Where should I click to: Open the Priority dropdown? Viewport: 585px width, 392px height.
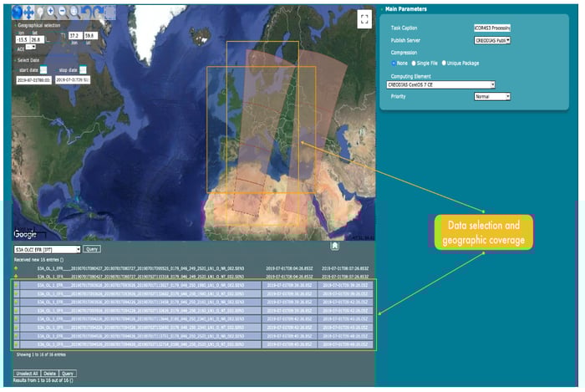pyautogui.click(x=492, y=96)
